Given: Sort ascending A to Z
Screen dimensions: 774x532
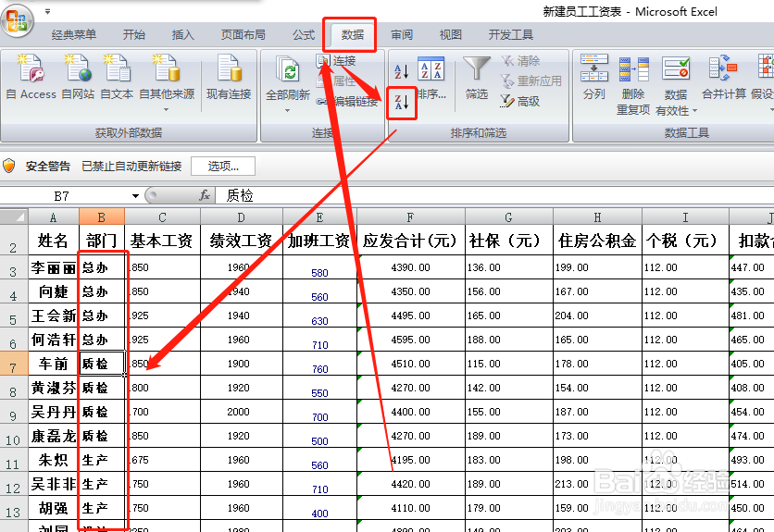Looking at the screenshot, I should 402,71.
